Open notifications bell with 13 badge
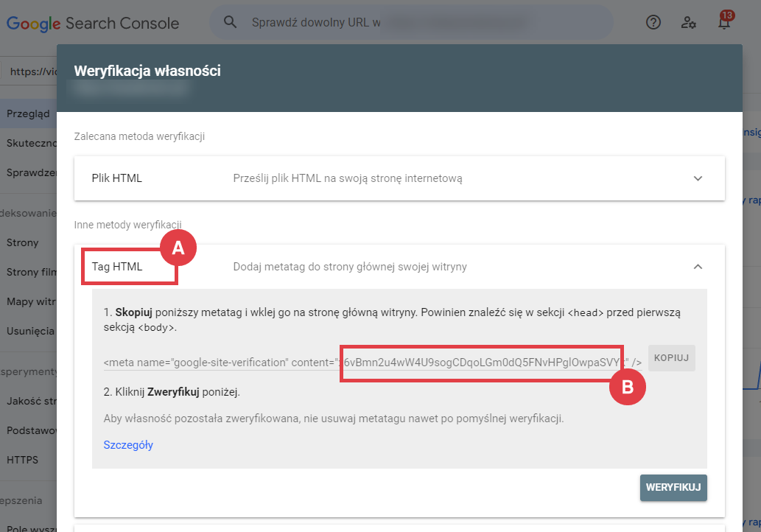Viewport: 761px width, 532px height. pyautogui.click(x=725, y=21)
